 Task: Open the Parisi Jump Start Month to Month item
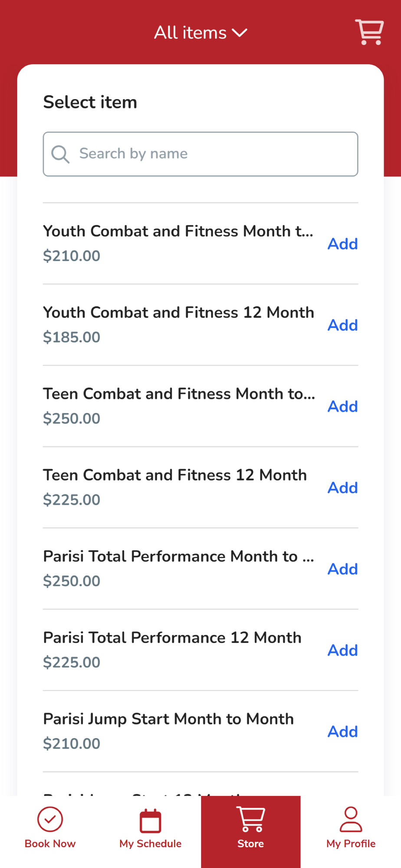coord(168,719)
